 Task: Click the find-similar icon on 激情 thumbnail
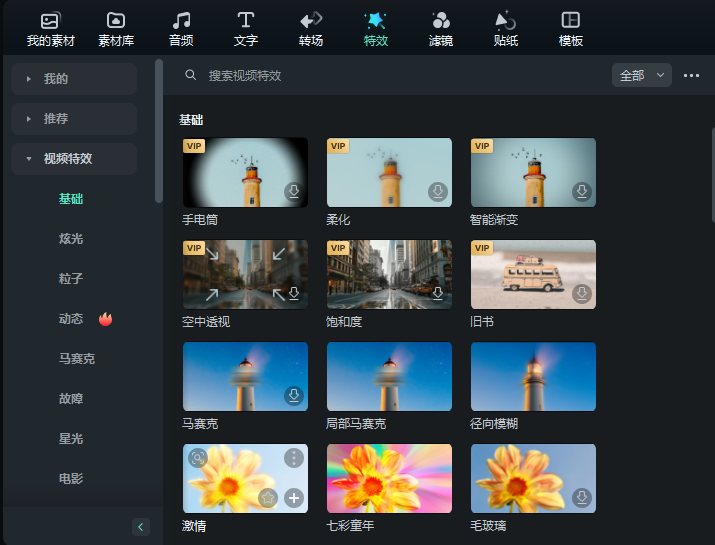click(x=197, y=458)
